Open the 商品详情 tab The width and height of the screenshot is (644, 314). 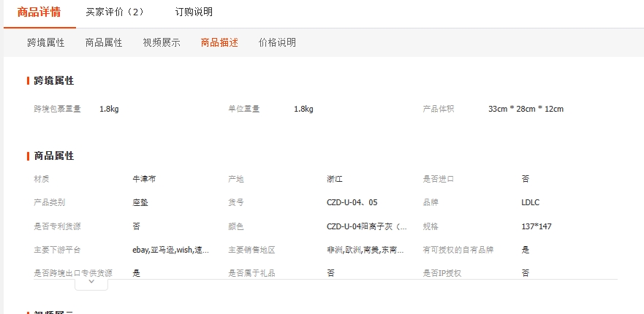pyautogui.click(x=39, y=12)
